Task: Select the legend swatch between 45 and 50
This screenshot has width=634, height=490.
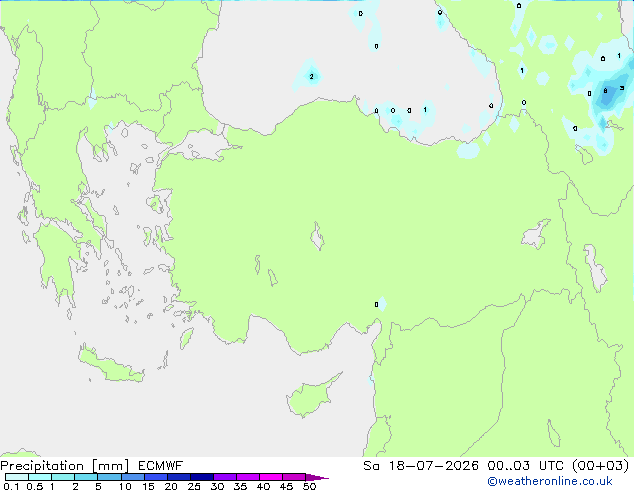Action: 294,477
